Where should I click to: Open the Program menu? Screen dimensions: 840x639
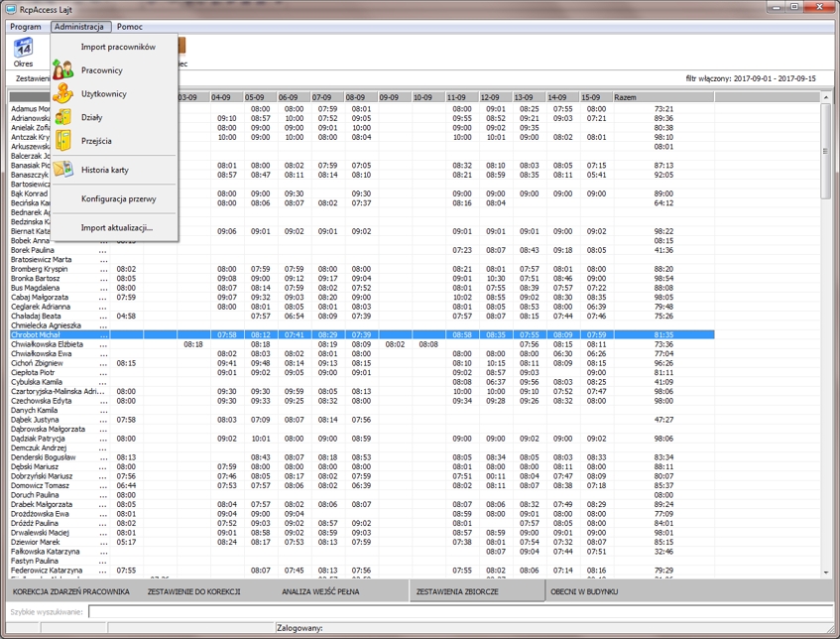pos(26,27)
